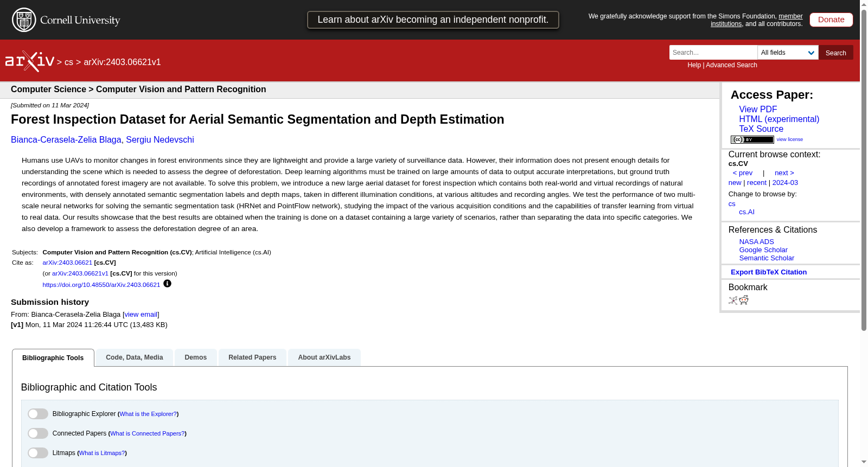Screen dimensions: 868x467
Task: Click the cs breadcrumb link
Action: [x=69, y=62]
